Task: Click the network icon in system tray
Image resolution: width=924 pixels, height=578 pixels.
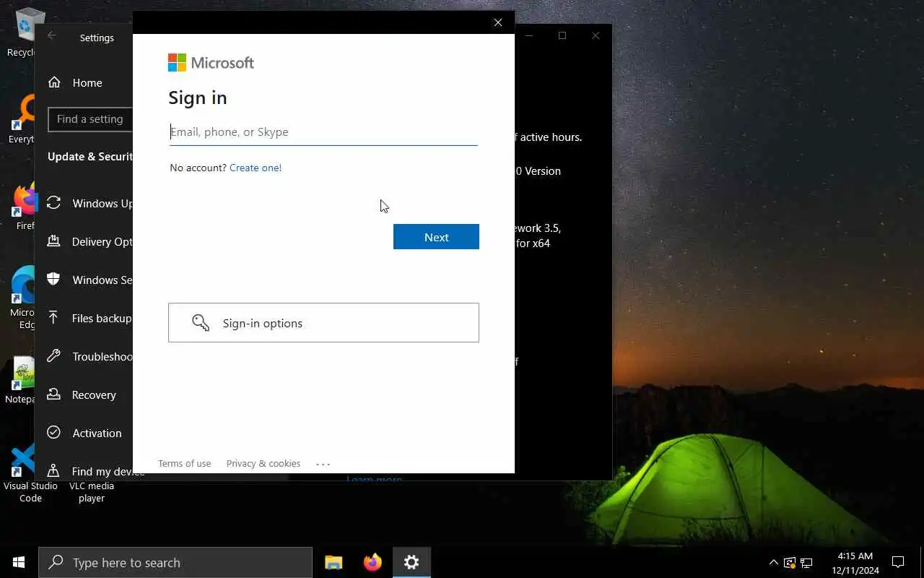Action: (x=806, y=562)
